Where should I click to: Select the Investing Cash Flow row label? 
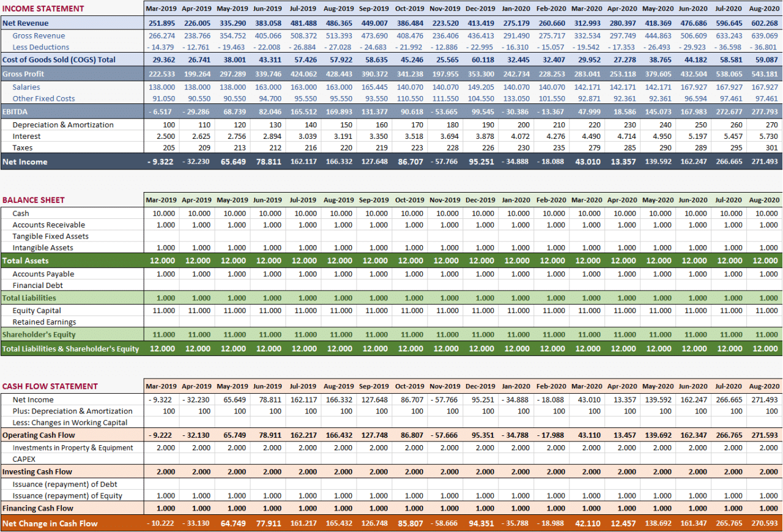(37, 472)
